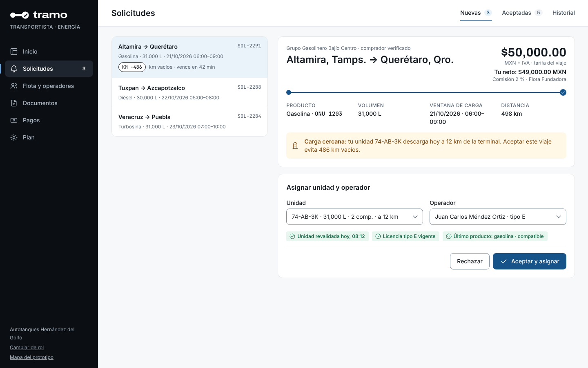Click the Unidad revalidada check icon
This screenshot has width=588, height=368.
pos(292,236)
